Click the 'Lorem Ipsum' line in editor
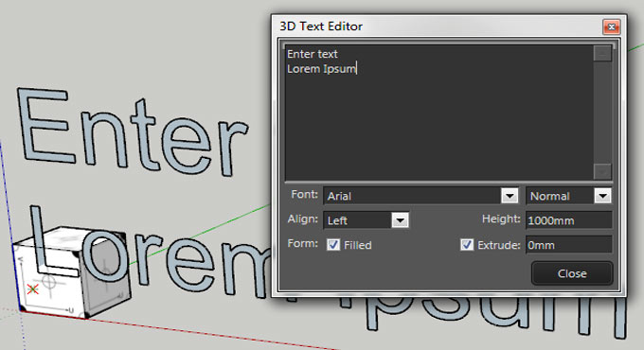This screenshot has height=350, width=644. tap(322, 68)
